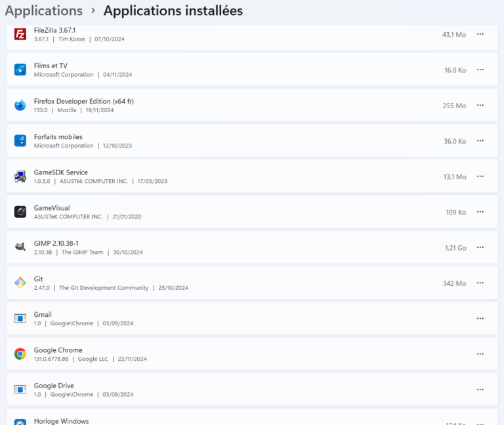
Task: Open more options for Firefox Developer Edition
Action: point(480,105)
